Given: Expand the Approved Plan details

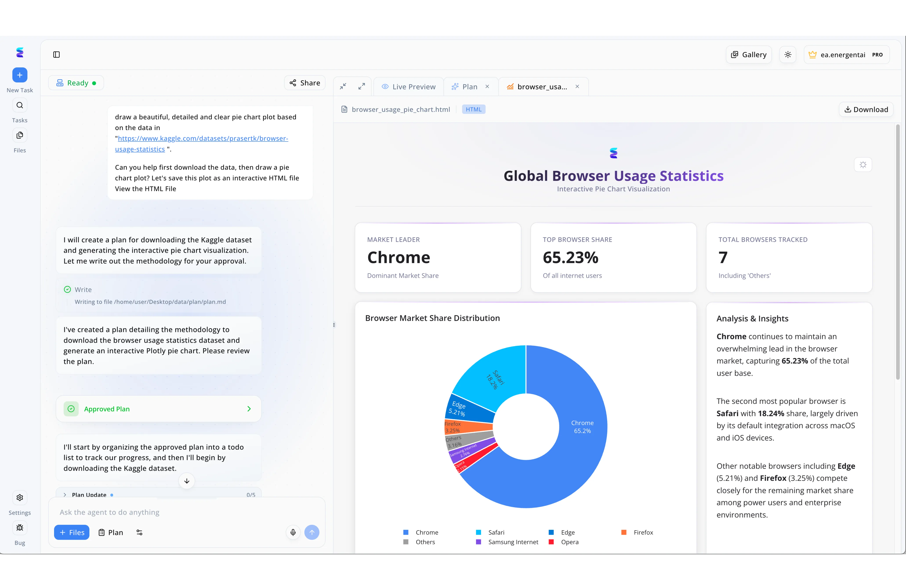Looking at the screenshot, I should [249, 408].
